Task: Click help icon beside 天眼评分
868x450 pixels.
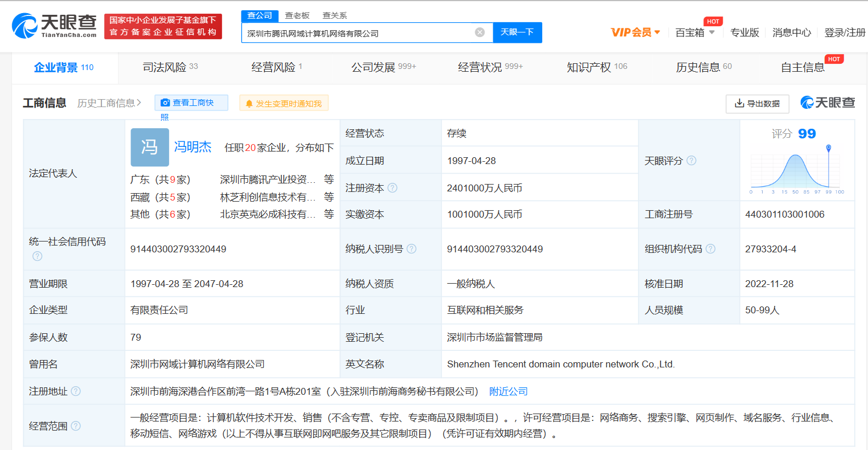Action: pyautogui.click(x=691, y=161)
